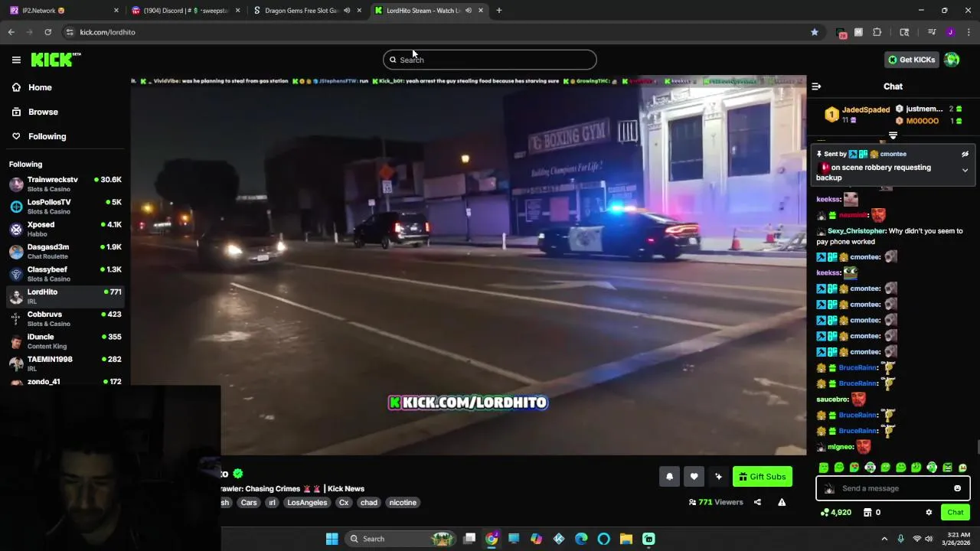Reload the page
Viewport: 980px width, 551px height.
pos(47,32)
